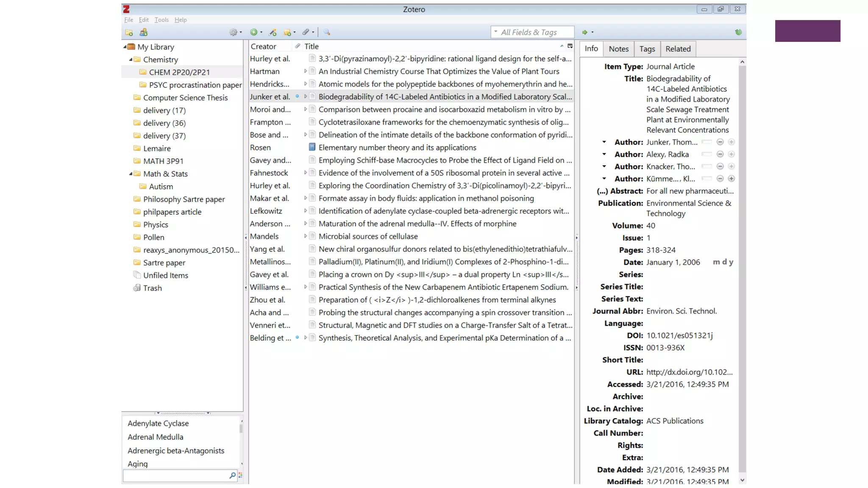868x488 pixels.
Task: Click Add Item by Identifier wand
Action: (273, 32)
